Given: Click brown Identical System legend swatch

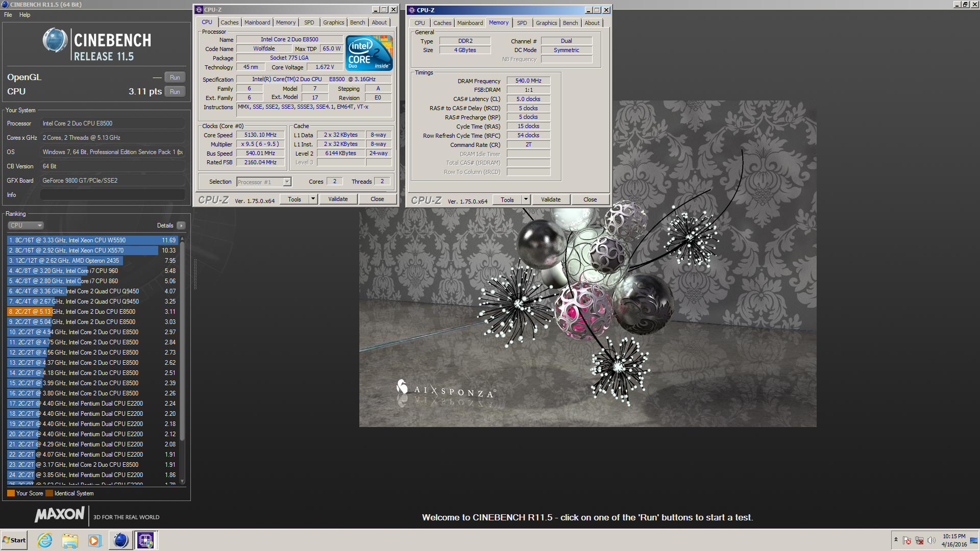Looking at the screenshot, I should point(49,493).
